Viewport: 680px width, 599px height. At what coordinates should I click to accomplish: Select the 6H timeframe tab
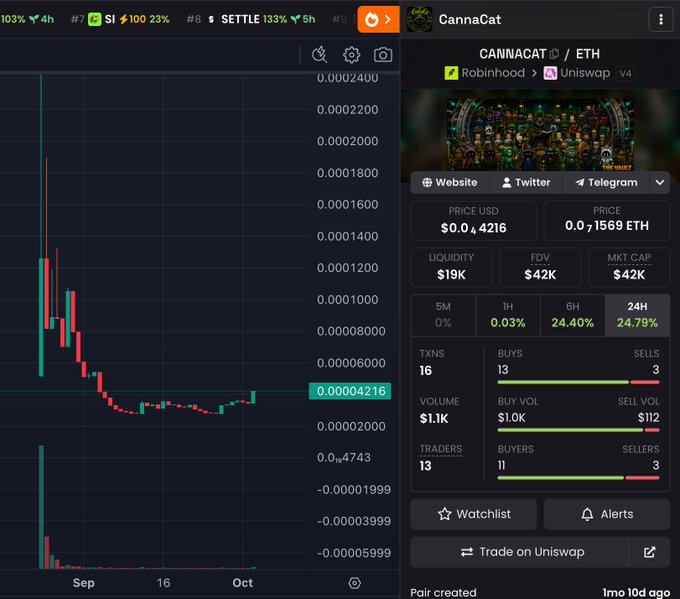(572, 315)
